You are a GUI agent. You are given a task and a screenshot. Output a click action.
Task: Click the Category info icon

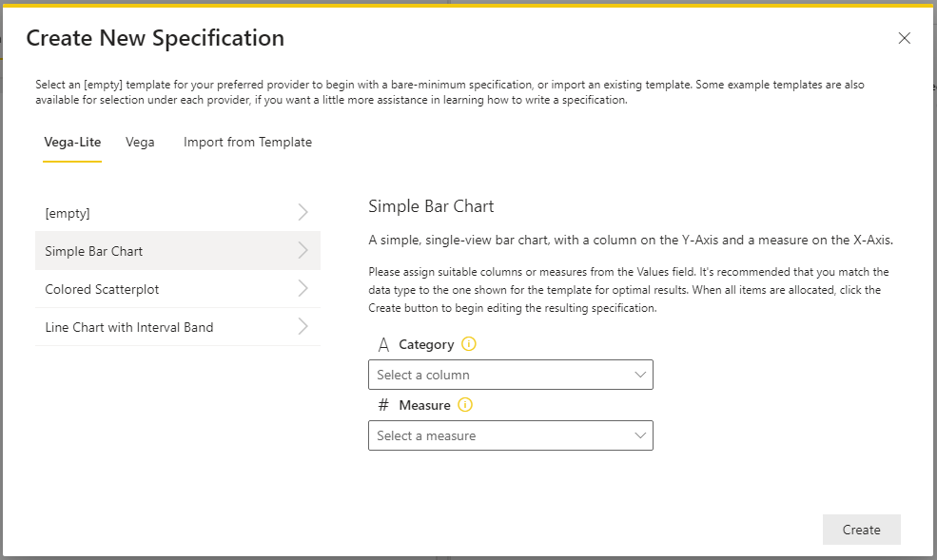(469, 344)
